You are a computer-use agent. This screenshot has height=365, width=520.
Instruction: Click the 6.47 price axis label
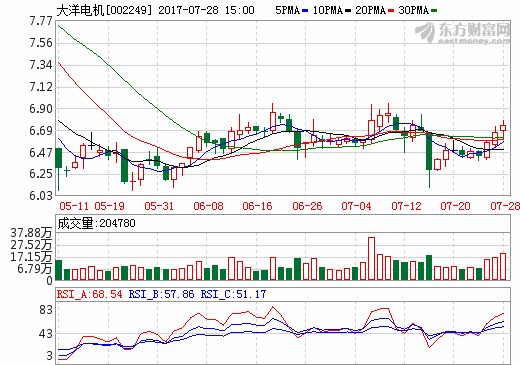click(41, 153)
